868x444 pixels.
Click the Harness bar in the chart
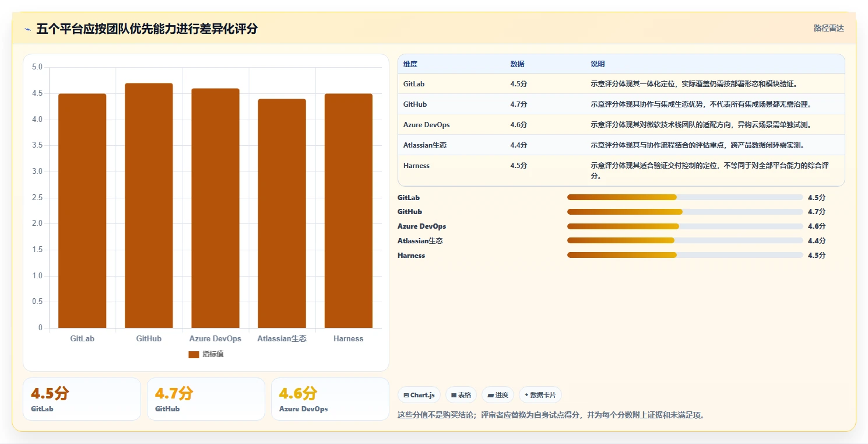click(x=349, y=211)
